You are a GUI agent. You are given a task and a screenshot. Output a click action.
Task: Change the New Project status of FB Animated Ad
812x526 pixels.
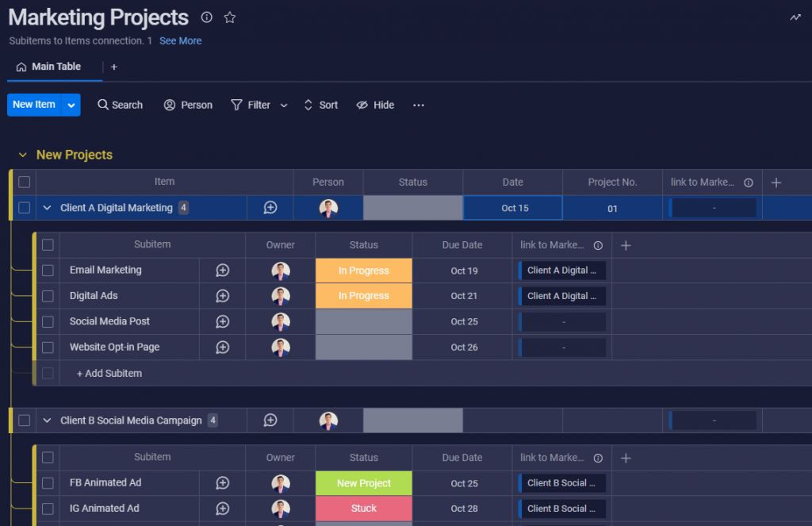[x=363, y=483]
